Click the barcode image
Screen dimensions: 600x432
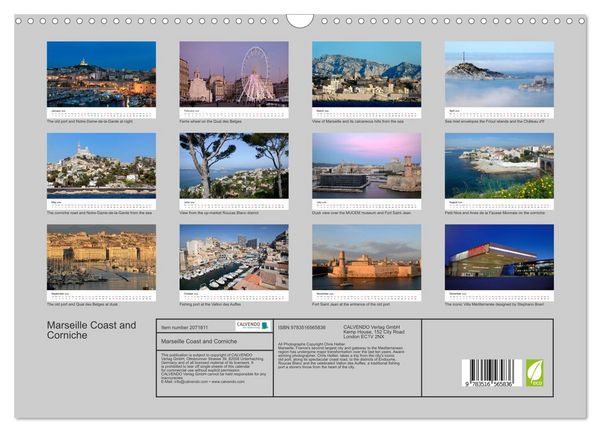point(491,373)
